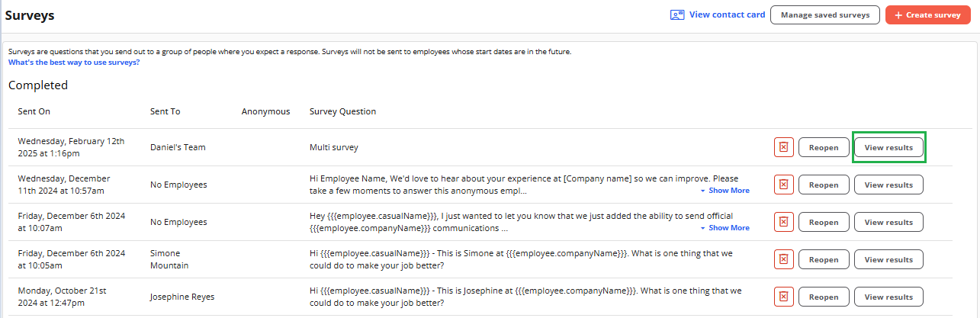Image resolution: width=980 pixels, height=318 pixels.
Task: Select the Survey Question column header
Action: pos(342,111)
